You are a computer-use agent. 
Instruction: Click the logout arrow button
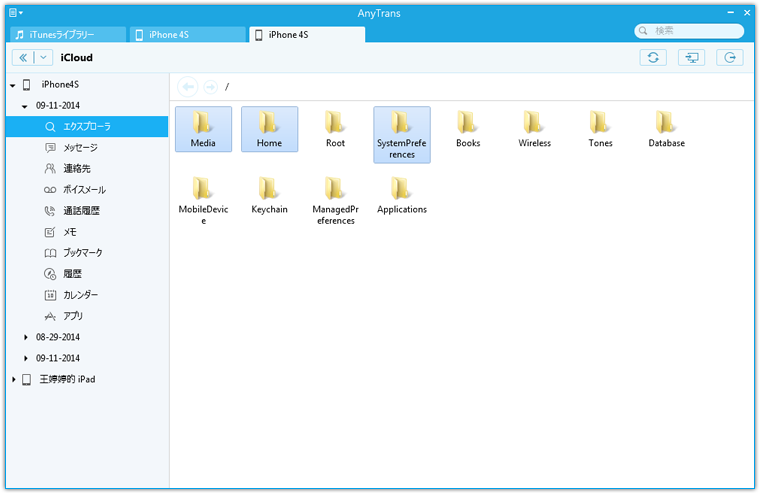(x=729, y=58)
